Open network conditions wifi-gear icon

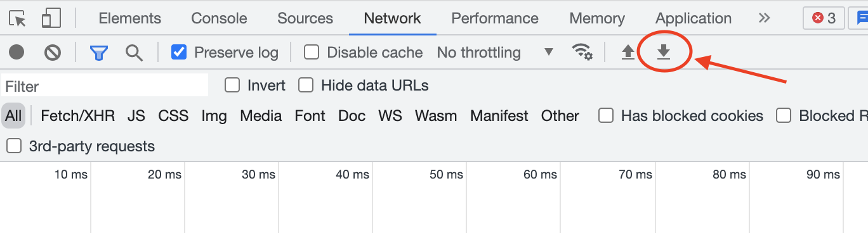pyautogui.click(x=582, y=52)
